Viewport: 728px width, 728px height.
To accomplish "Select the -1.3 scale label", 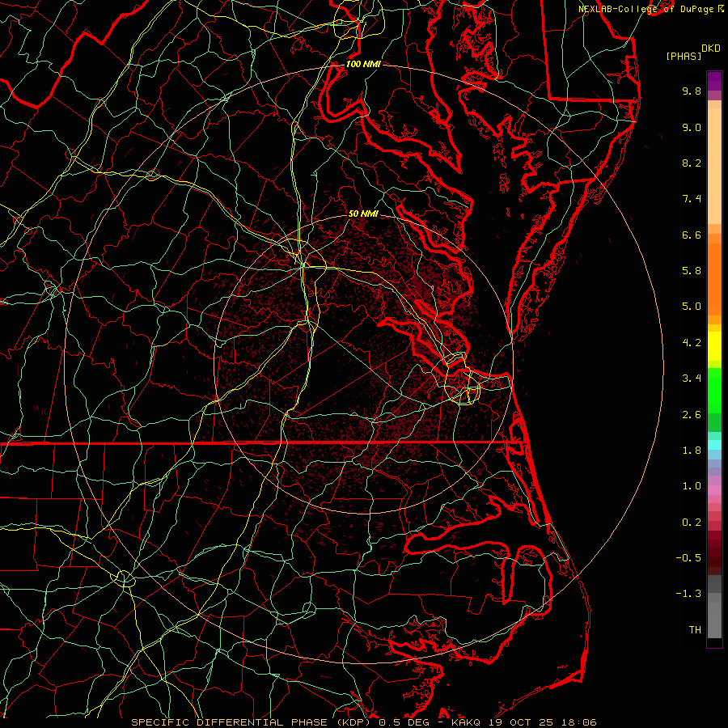I will 688,594.
